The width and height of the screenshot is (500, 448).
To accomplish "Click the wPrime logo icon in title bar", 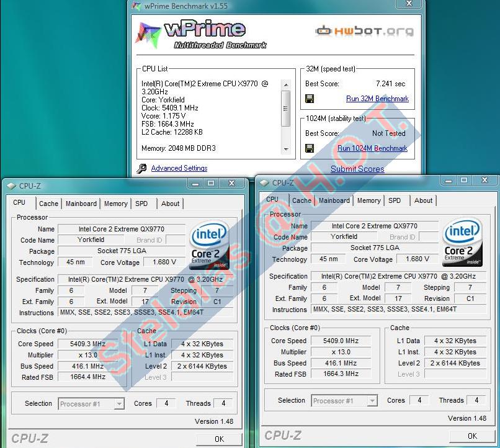I will point(136,6).
